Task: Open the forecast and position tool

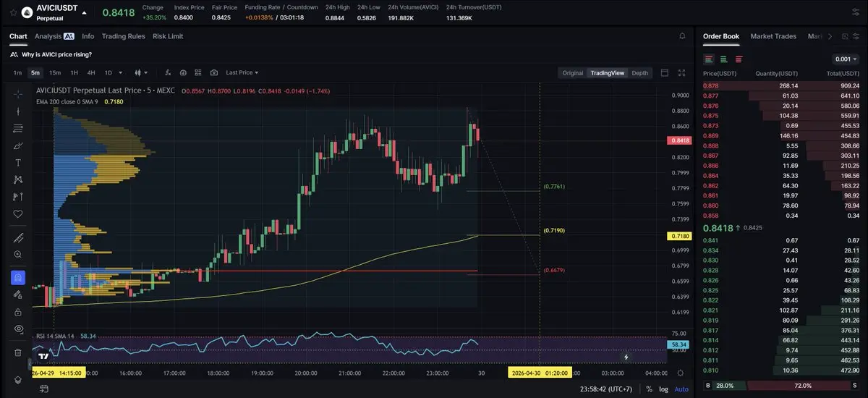Action: (18, 197)
